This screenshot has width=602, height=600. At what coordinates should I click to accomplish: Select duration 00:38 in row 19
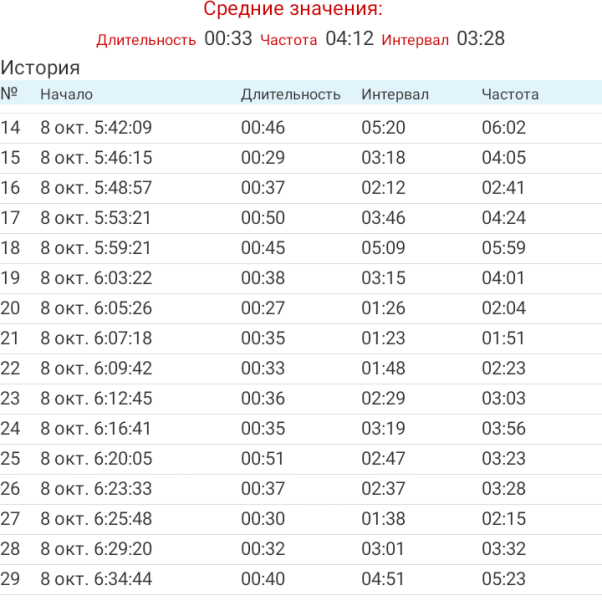click(x=263, y=278)
